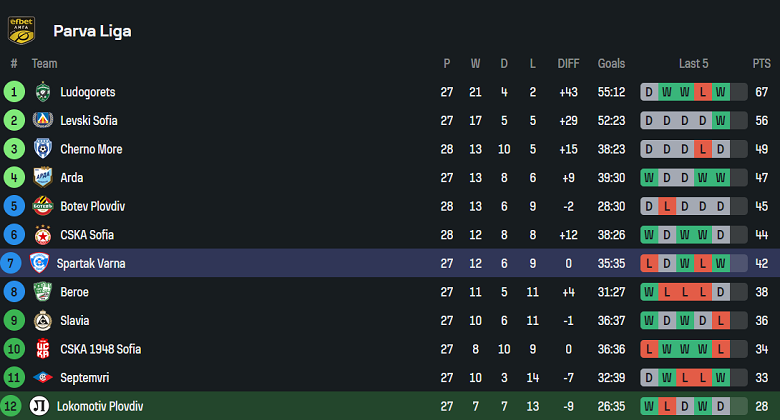Click the efbet Parva Liga logo
780x420 pixels.
coord(22,30)
